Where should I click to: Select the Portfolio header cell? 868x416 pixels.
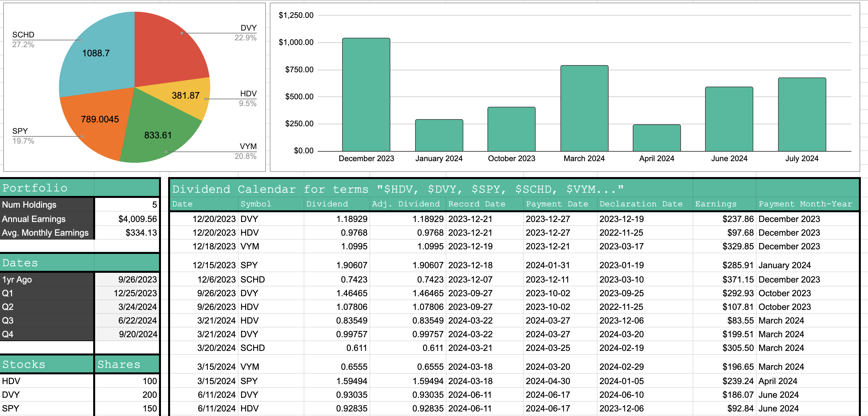coord(47,188)
